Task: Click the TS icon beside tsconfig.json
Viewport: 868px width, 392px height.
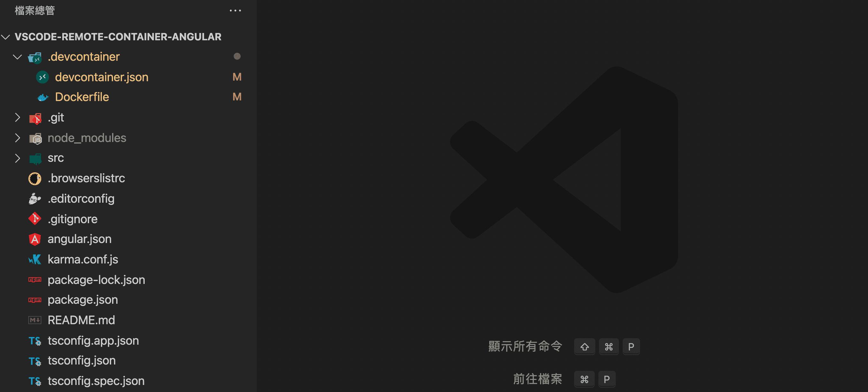Action: [35, 361]
